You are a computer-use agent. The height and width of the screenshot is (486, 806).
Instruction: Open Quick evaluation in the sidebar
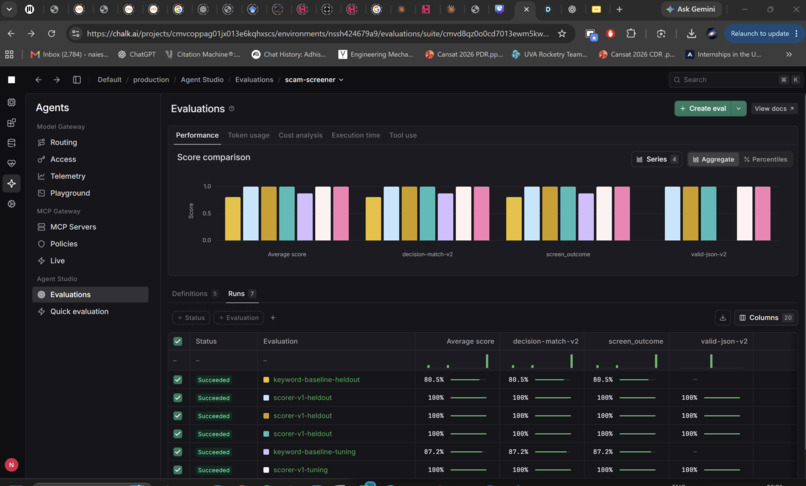click(79, 312)
